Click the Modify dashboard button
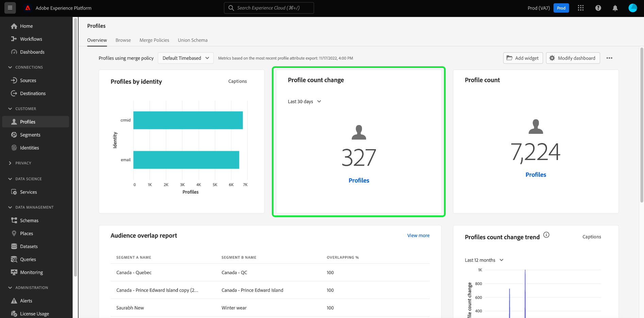The width and height of the screenshot is (644, 318). coord(573,58)
